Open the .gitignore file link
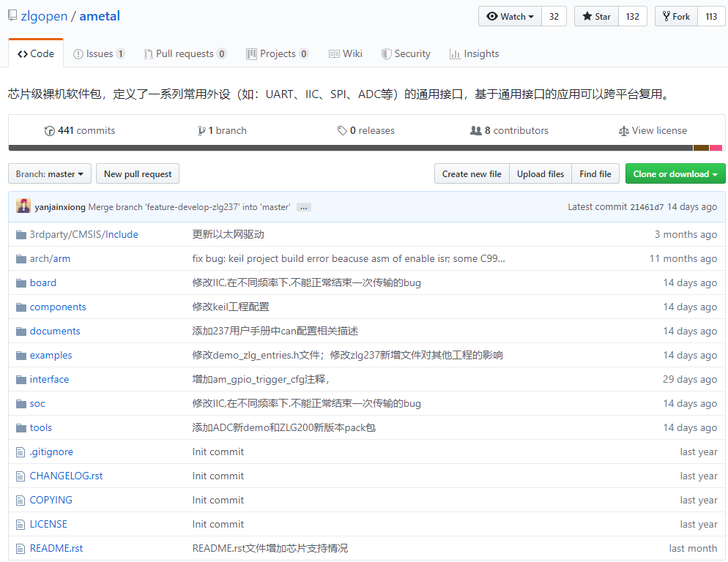 51,452
